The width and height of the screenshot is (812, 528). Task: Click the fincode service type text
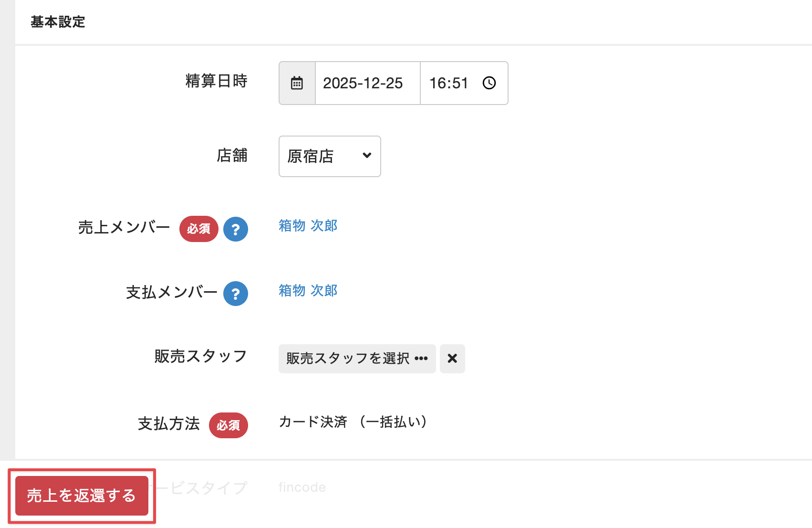tap(302, 487)
